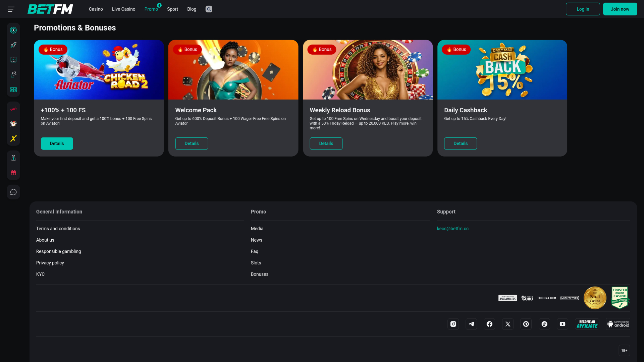Screen dimensions: 644x362
Task: Select the Promo menu item
Action: point(151,9)
